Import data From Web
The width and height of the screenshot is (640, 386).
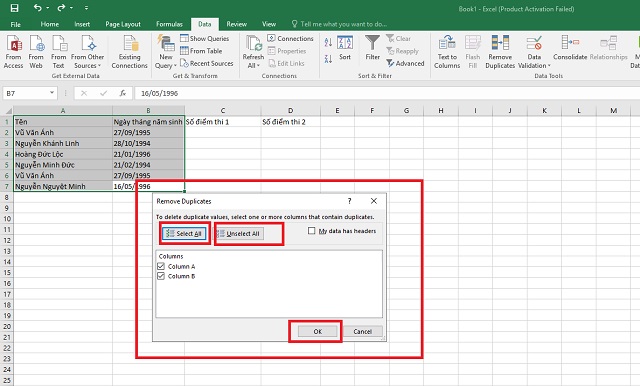36,52
